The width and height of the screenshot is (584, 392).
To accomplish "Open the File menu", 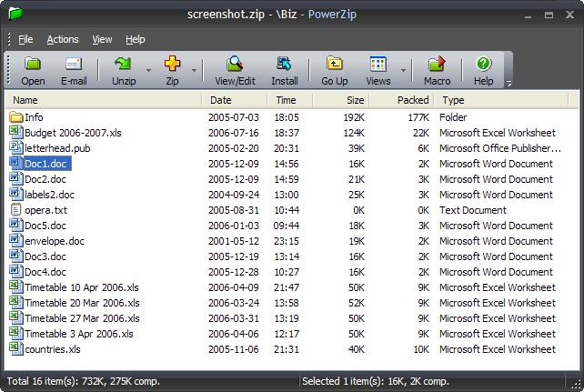I will point(25,39).
